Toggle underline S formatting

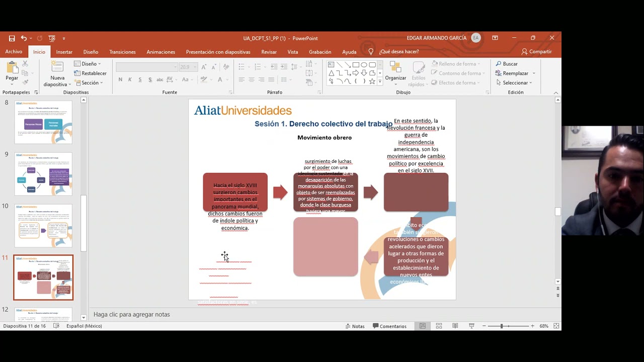pyautogui.click(x=140, y=79)
